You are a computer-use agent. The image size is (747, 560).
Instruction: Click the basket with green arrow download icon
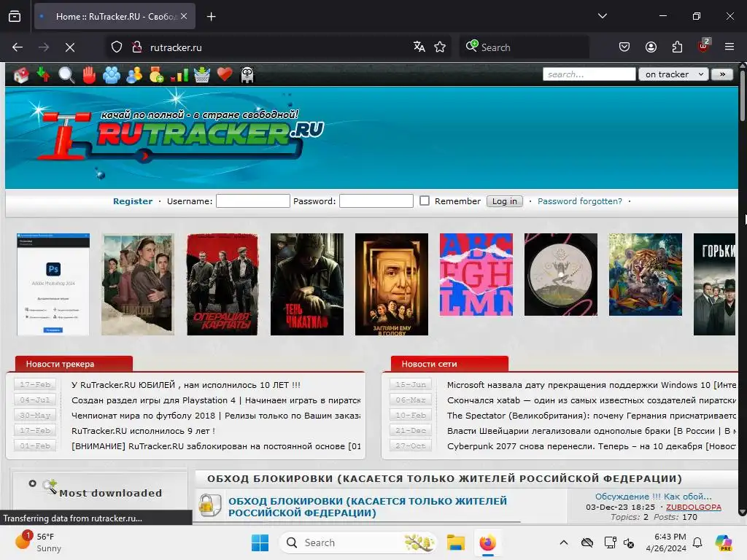tap(202, 75)
